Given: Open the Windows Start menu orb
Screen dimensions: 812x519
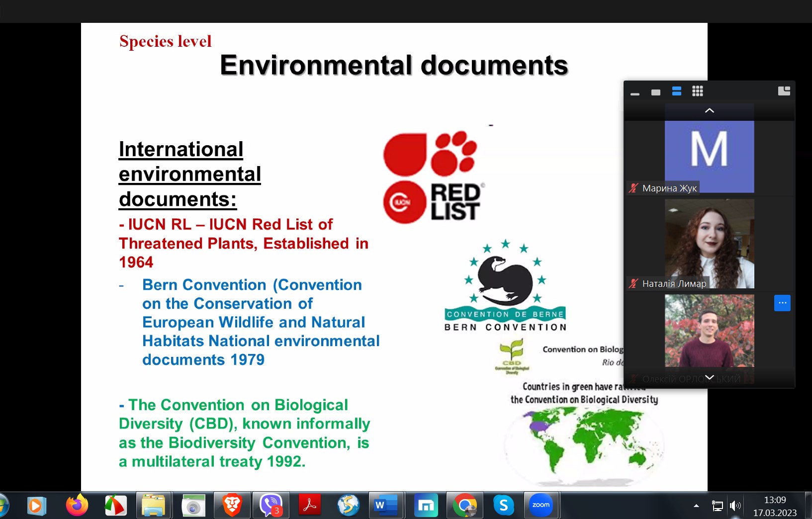Looking at the screenshot, I should 3,506.
